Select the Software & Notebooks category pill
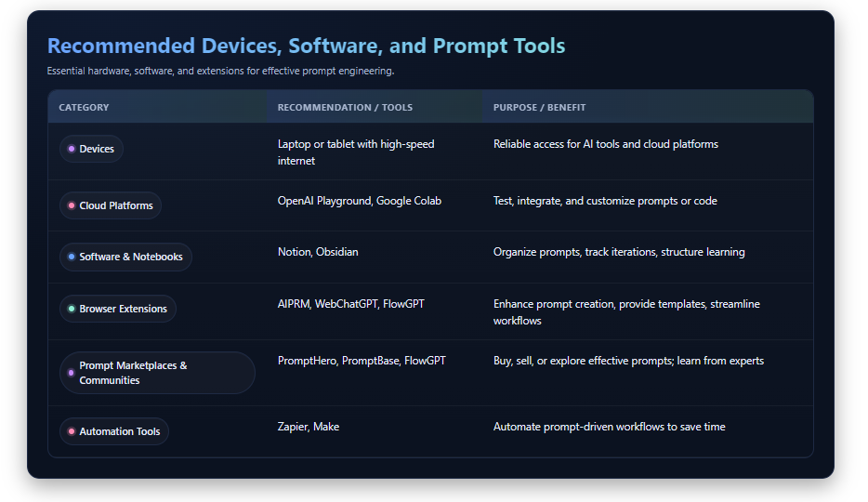This screenshot has height=502, width=868. pos(125,257)
